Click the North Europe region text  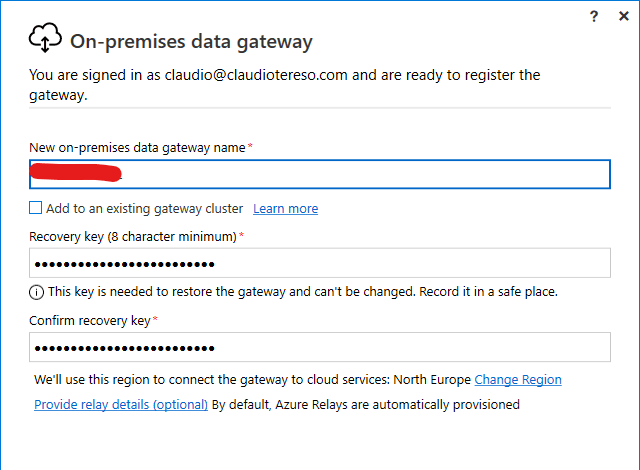[x=431, y=380]
